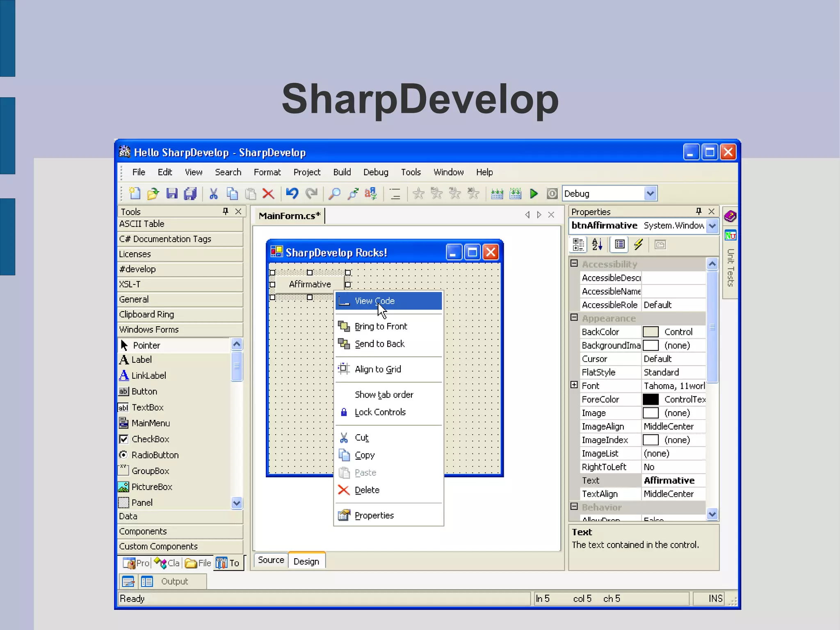
Task: Open the Format menu
Action: pos(267,172)
